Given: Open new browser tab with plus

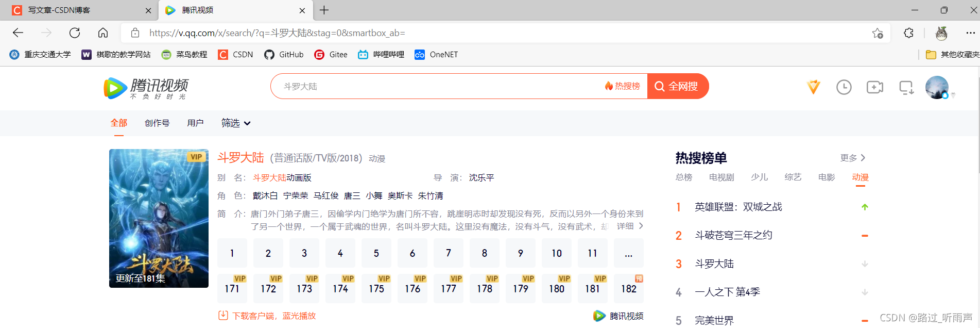Looking at the screenshot, I should click(x=324, y=10).
